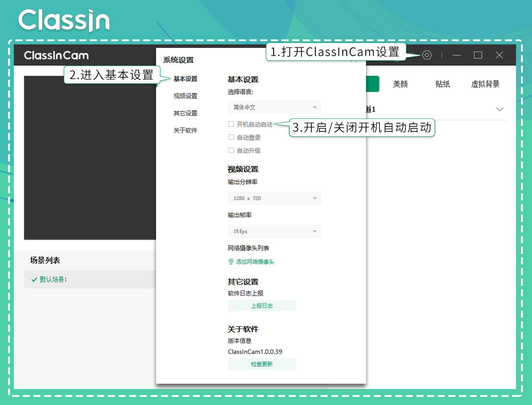The height and width of the screenshot is (405, 532).
Task: Minimize the ClassInCam window
Action: coord(457,55)
